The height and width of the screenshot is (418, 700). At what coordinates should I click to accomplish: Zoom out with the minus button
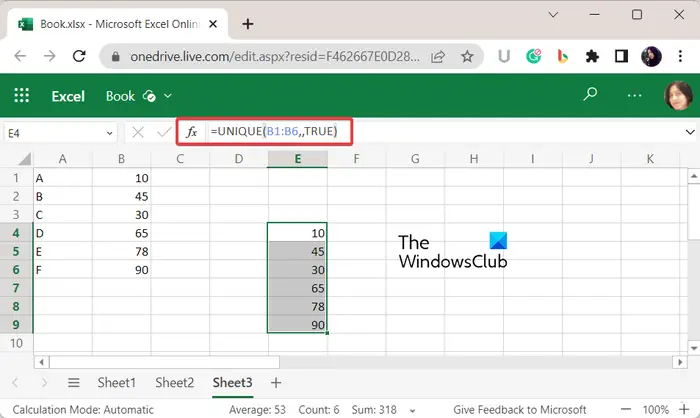coord(626,409)
